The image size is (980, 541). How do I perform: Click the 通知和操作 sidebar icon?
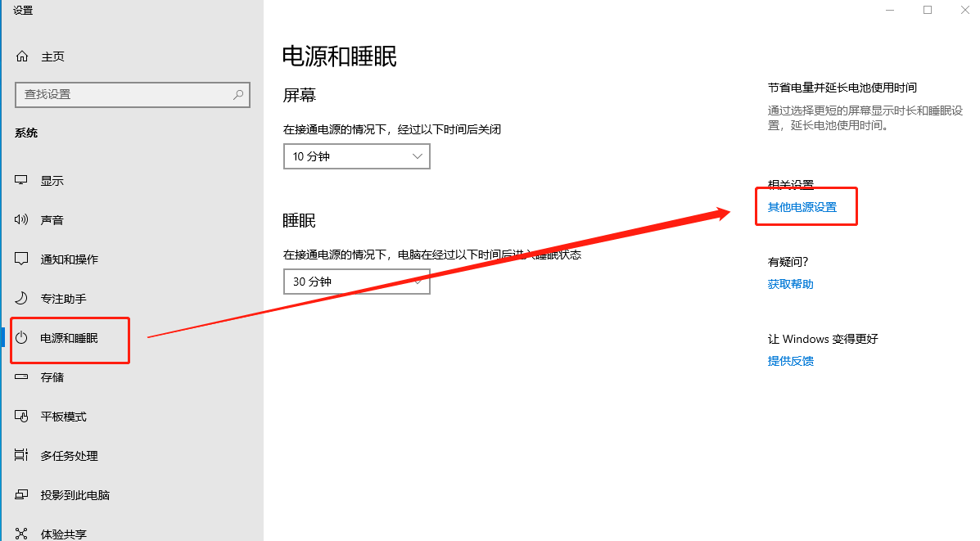[20, 259]
